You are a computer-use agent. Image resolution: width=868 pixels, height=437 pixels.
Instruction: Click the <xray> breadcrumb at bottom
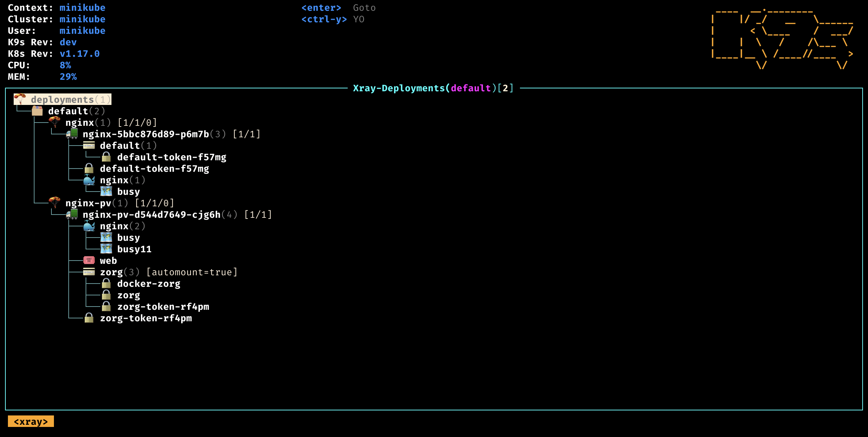(x=31, y=421)
